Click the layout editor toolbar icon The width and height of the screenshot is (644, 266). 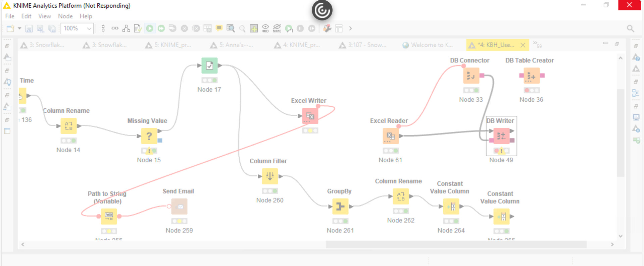[x=339, y=29]
